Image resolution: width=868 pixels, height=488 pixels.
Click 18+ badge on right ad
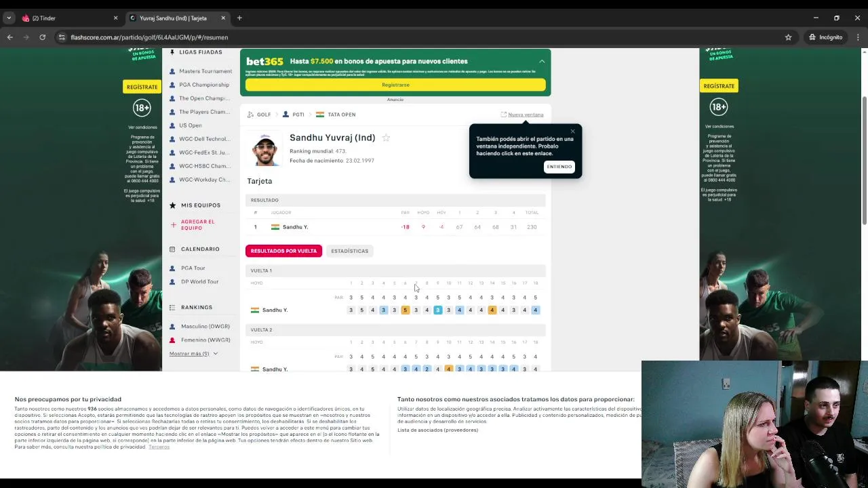coord(719,106)
